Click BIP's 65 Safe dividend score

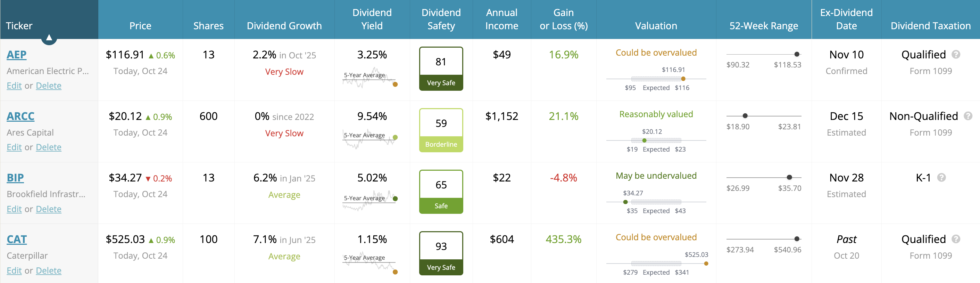click(x=441, y=191)
